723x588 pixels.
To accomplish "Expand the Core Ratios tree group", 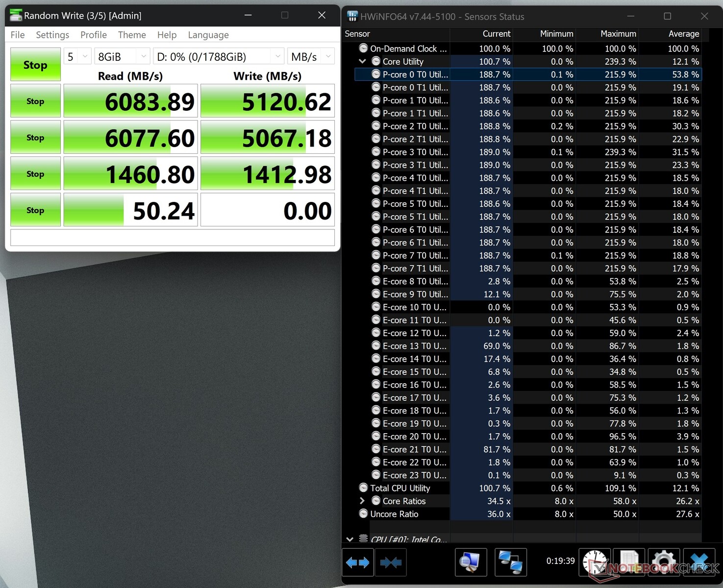I will (x=362, y=501).
